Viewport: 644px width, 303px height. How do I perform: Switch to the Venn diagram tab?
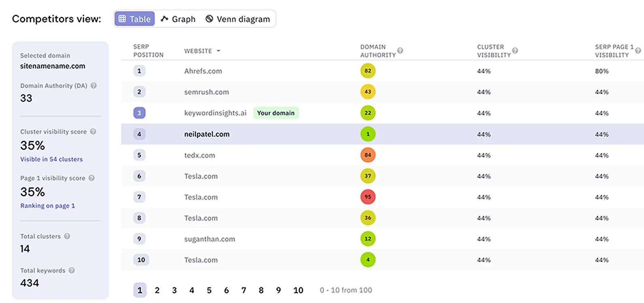pyautogui.click(x=238, y=18)
